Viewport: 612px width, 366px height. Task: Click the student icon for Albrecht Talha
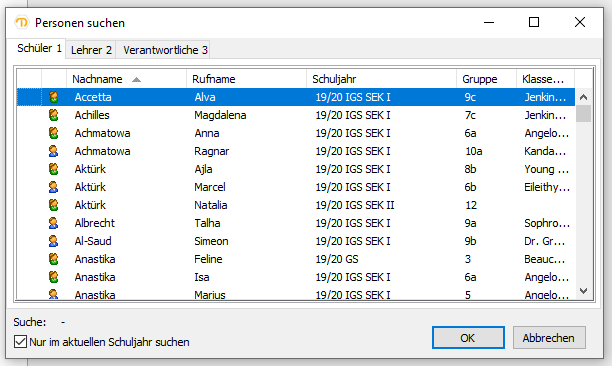point(53,223)
